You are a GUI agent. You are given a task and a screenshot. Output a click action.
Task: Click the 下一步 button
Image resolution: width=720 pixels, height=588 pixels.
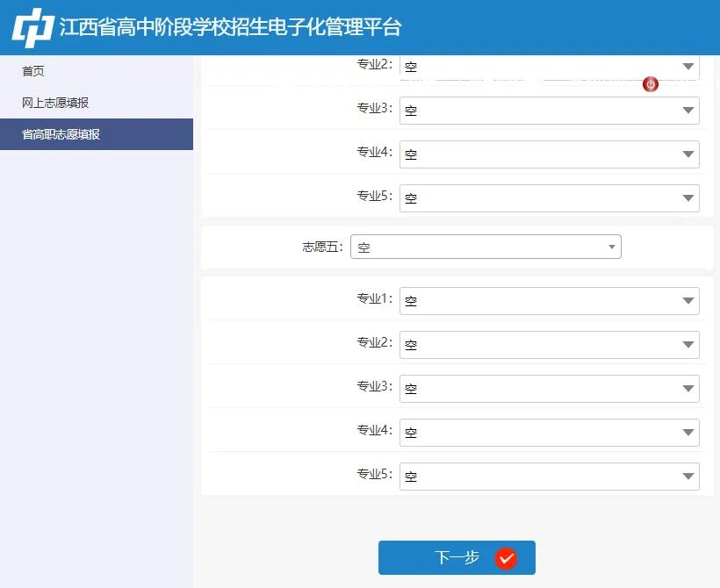point(457,557)
